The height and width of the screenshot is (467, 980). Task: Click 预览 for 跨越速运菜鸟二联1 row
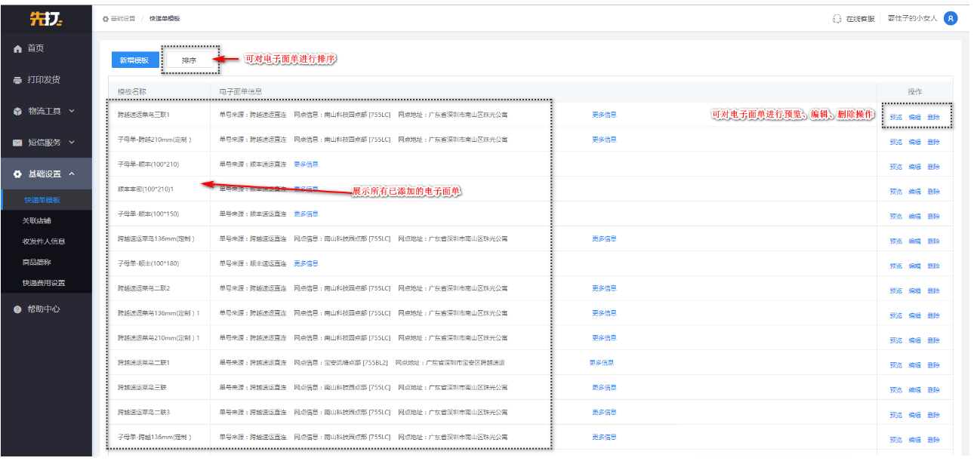[895, 366]
